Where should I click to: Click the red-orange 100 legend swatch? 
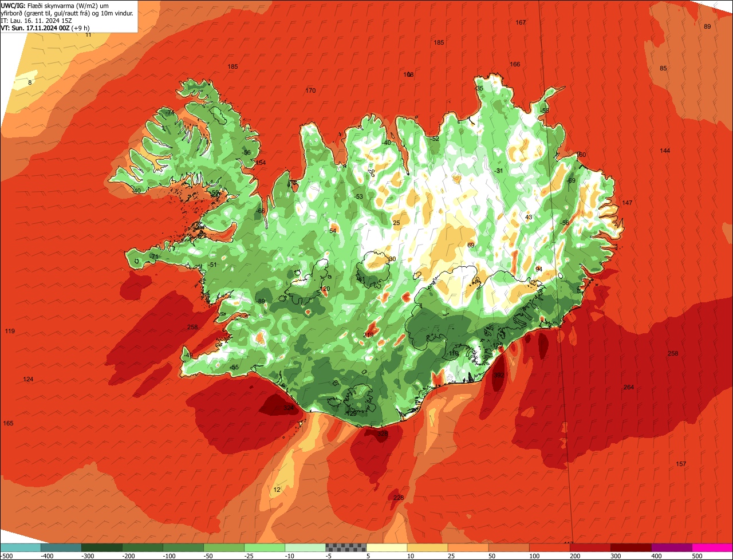(550, 547)
